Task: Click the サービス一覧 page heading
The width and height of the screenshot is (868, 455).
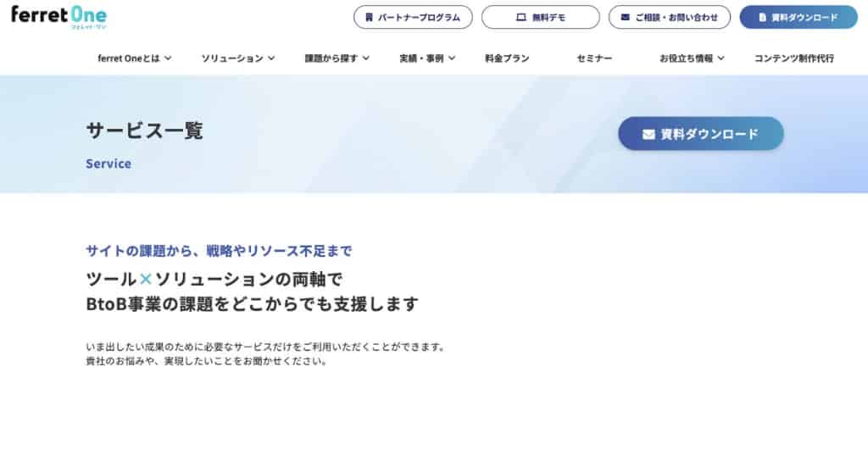Action: [144, 130]
